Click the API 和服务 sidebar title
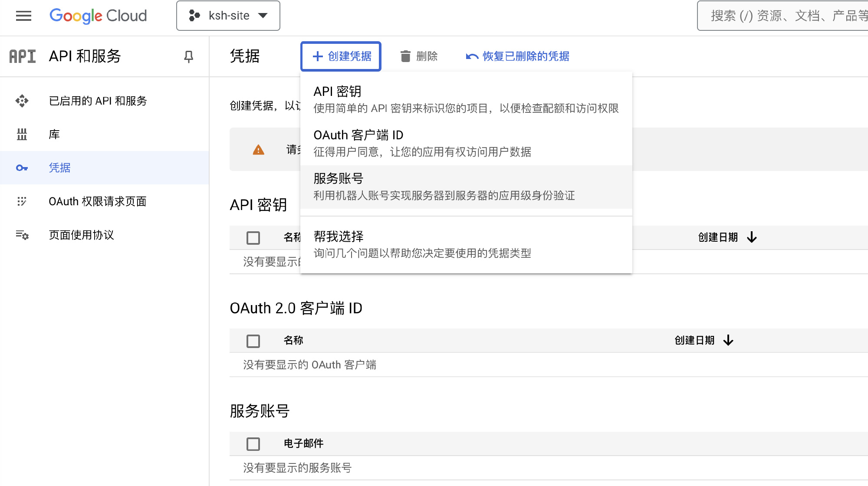 [85, 56]
